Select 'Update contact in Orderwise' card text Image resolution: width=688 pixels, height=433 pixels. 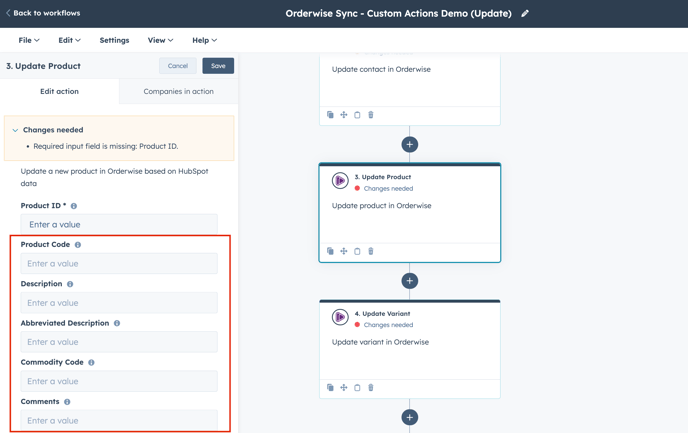(x=381, y=69)
